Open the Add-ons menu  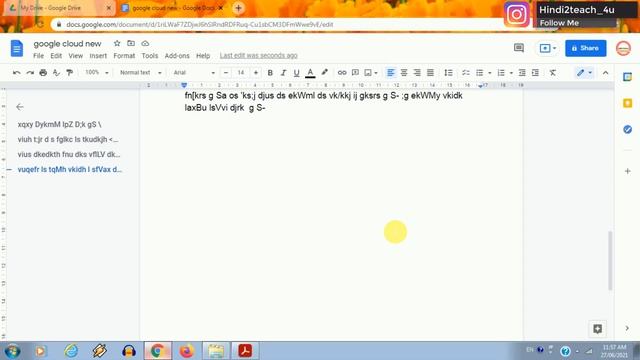coord(177,56)
